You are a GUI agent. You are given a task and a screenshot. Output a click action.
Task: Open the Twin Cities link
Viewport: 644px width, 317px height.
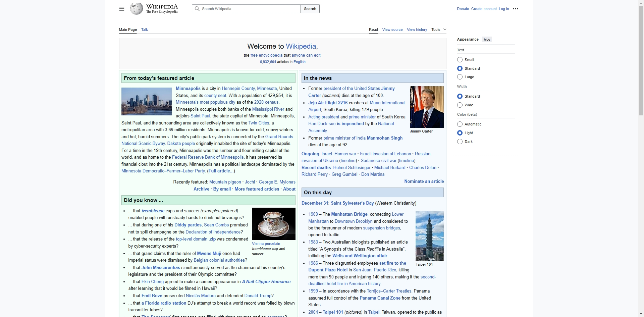tap(259, 123)
